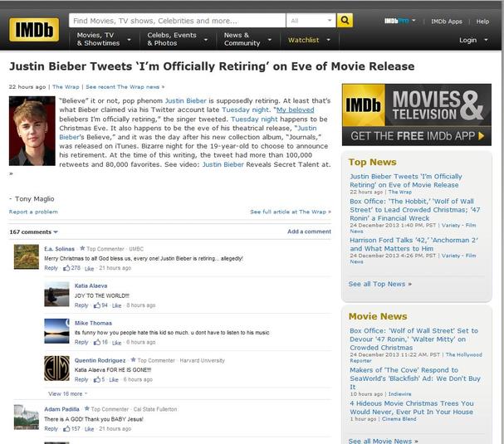Click See recent The Wrap news link
The height and width of the screenshot is (444, 504).
(125, 87)
